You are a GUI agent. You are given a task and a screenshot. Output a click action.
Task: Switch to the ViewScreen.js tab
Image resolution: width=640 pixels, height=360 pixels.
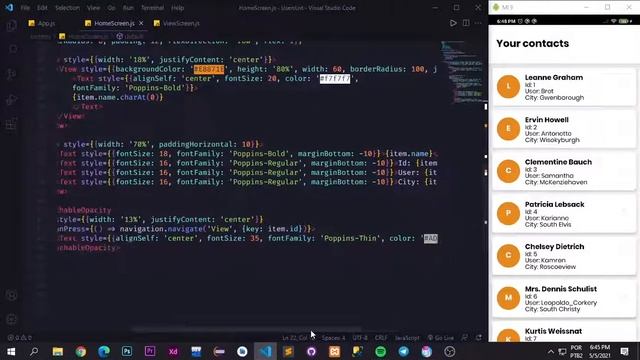(177, 23)
